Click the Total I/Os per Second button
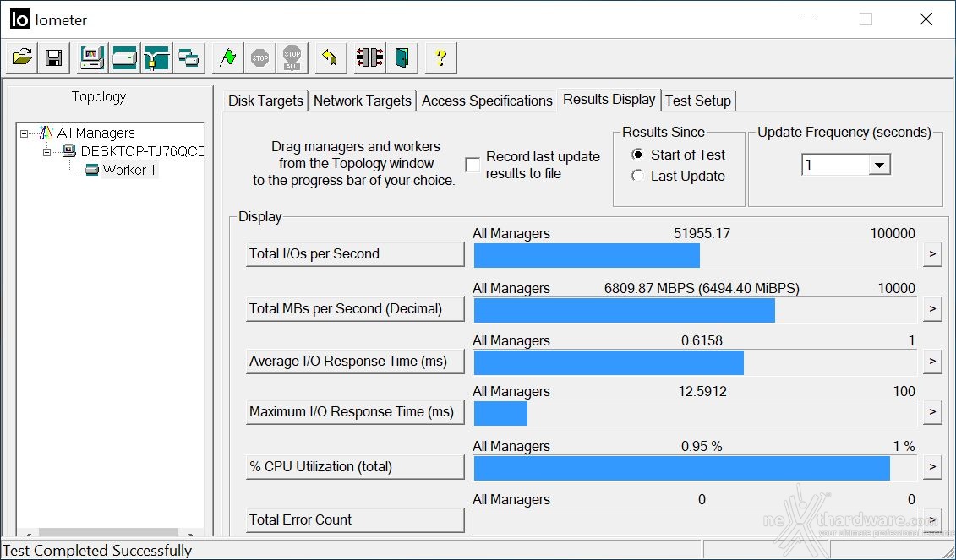 point(355,254)
